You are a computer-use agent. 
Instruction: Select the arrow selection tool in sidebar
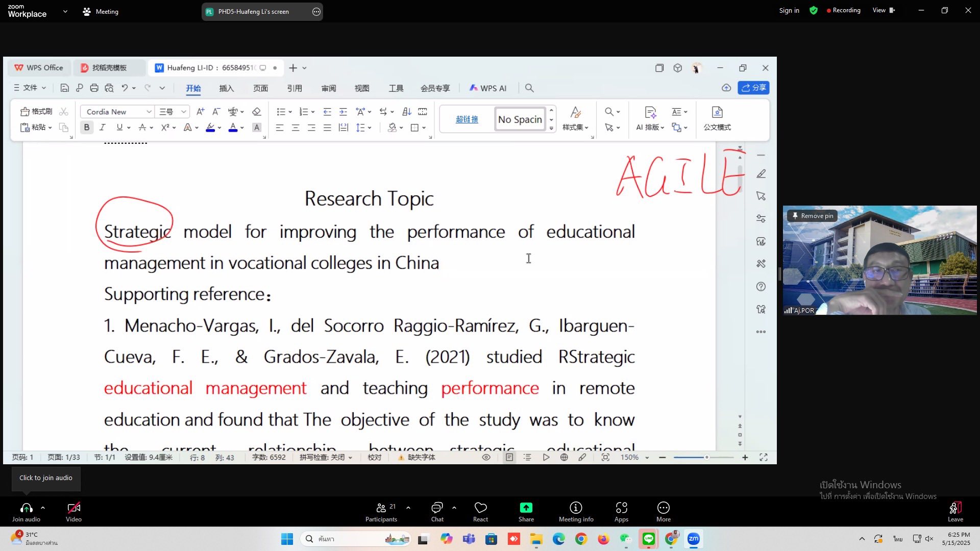tap(761, 196)
